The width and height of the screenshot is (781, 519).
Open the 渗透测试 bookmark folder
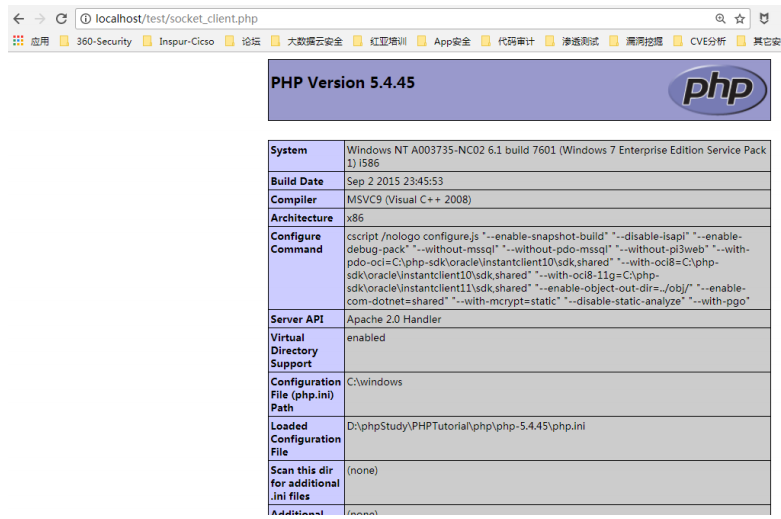[572, 41]
